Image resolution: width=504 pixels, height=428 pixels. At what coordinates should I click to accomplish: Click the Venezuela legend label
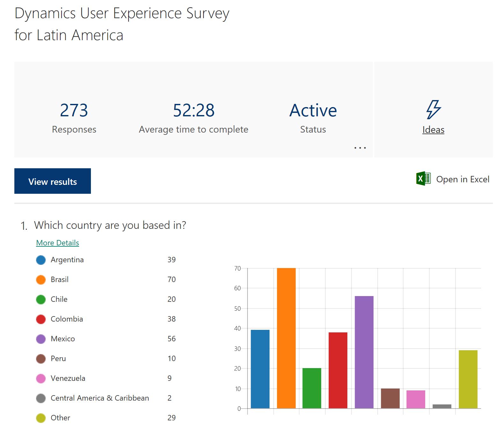(68, 378)
